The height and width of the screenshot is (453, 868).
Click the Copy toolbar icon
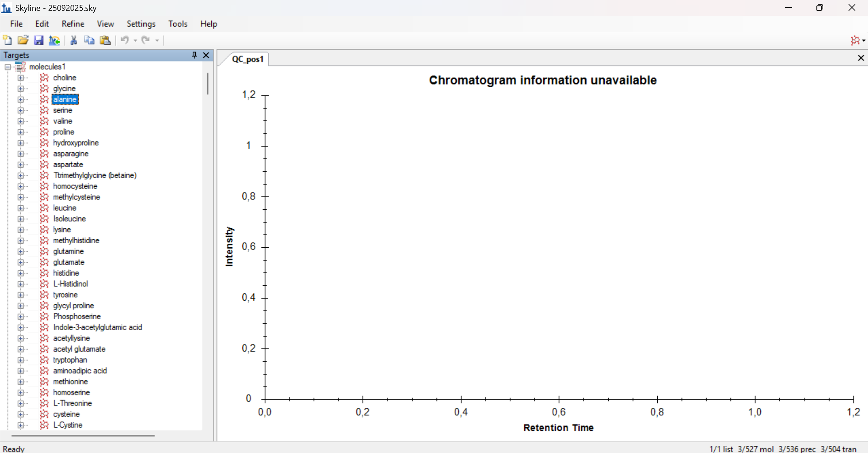pyautogui.click(x=89, y=40)
